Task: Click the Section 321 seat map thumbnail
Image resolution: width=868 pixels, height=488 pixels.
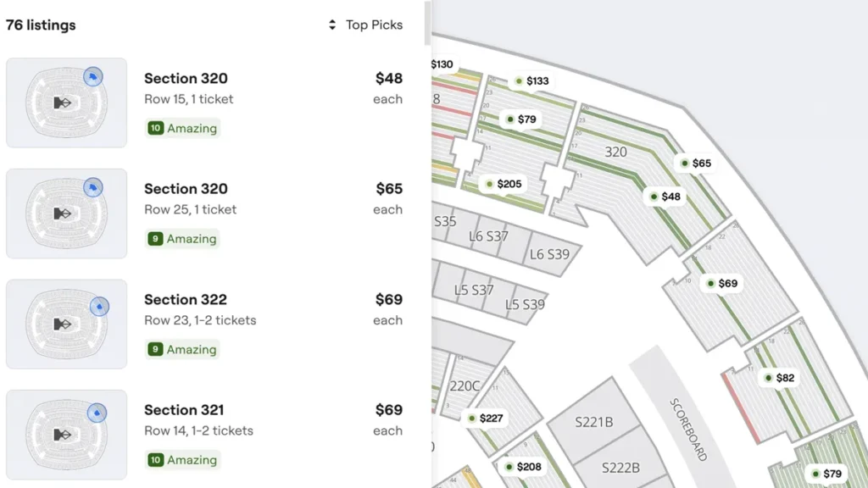Action: tap(66, 434)
